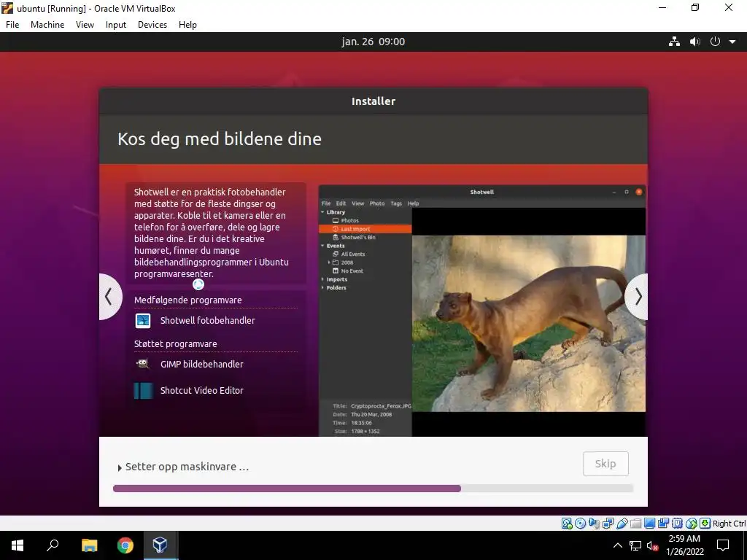Click the Shotwell screenshot animal photo
The height and width of the screenshot is (560, 747).
529,323
